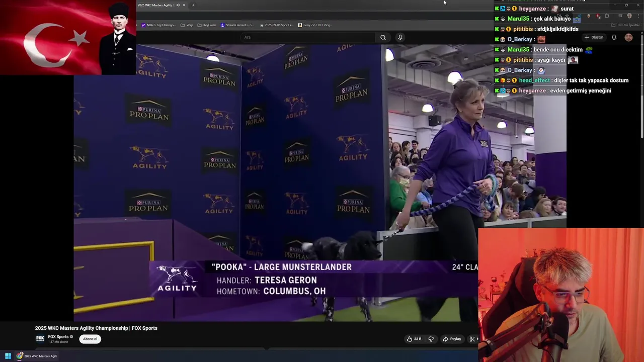Image resolution: width=644 pixels, height=362 pixels.
Task: Open YouTube notifications bell
Action: 614,37
